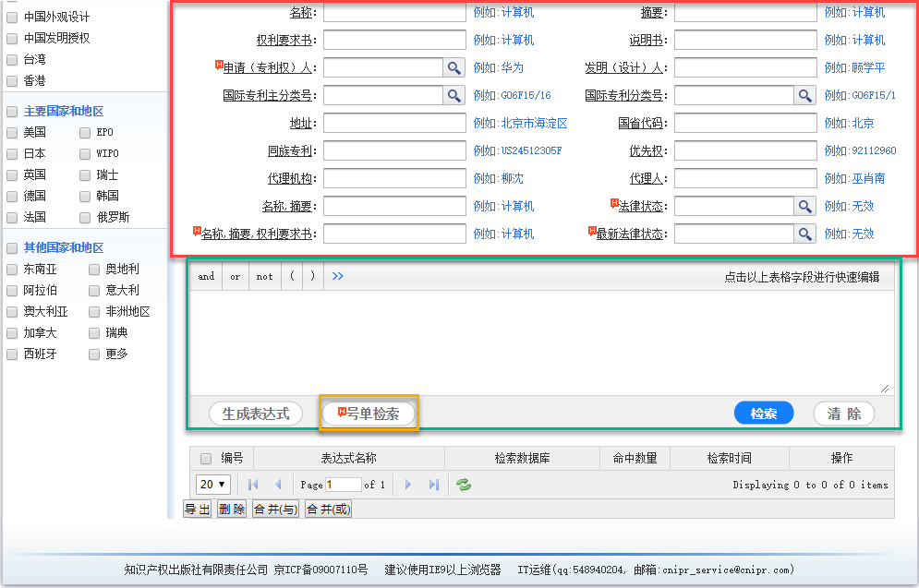The width and height of the screenshot is (919, 588).
Task: Focus the 国省代码 input field
Action: click(745, 123)
